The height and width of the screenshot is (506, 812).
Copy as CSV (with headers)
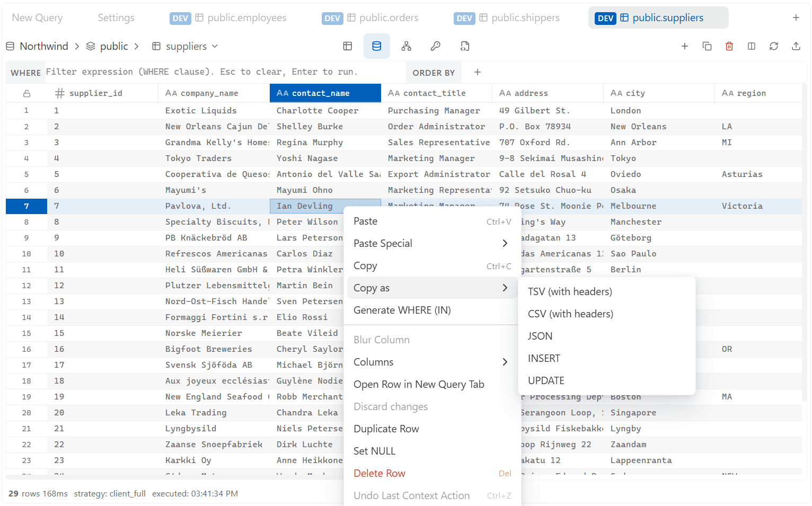(x=606, y=314)
